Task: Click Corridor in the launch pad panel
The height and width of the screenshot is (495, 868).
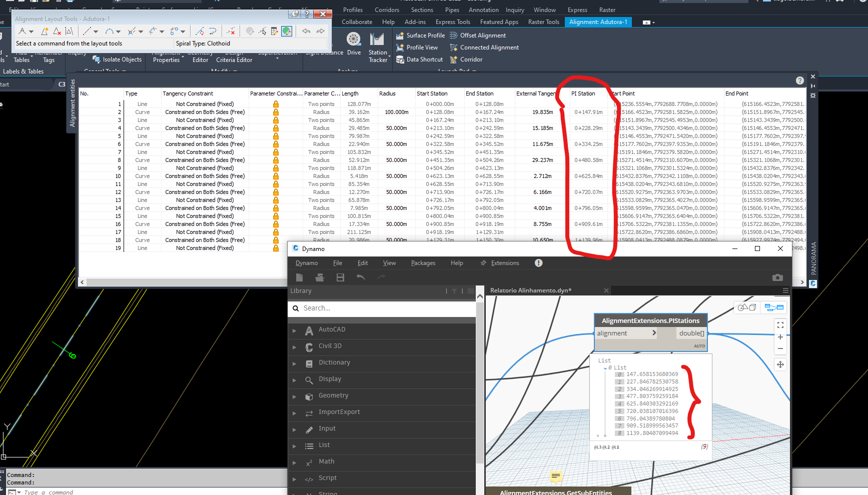Action: click(x=466, y=59)
